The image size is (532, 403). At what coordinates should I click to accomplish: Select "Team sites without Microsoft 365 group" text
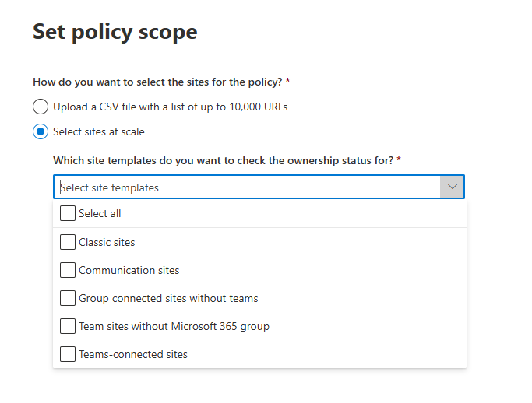coord(174,326)
